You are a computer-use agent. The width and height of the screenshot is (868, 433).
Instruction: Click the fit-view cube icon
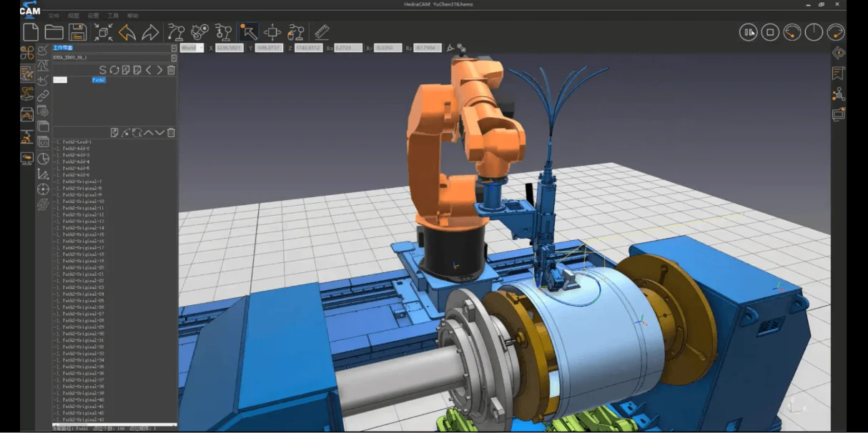(104, 32)
